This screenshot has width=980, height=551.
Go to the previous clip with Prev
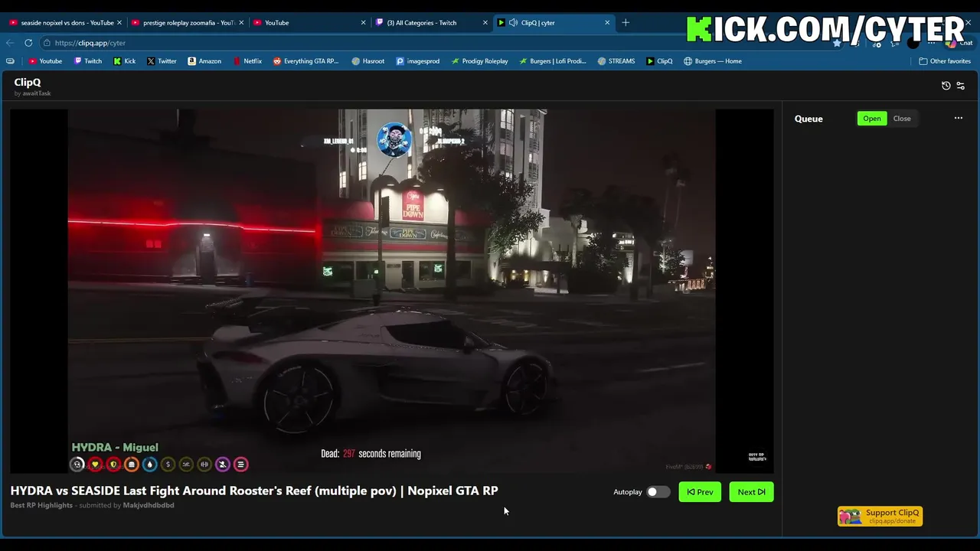coord(700,492)
